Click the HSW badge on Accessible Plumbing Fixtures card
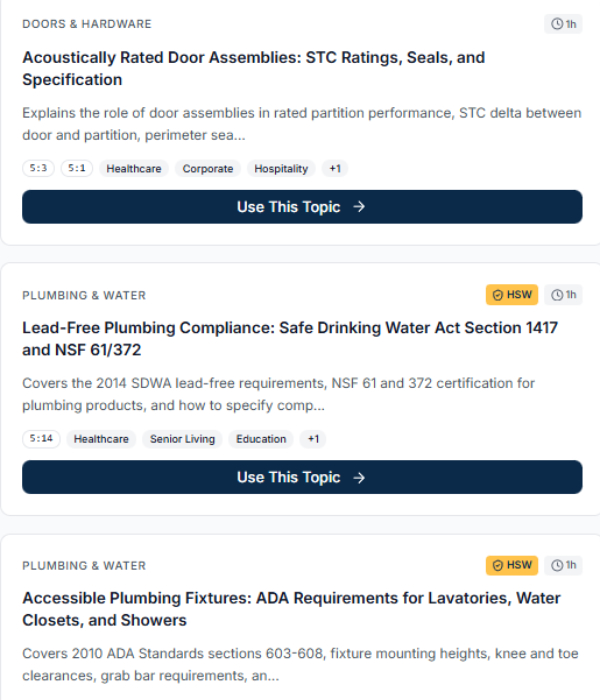Screen dimensions: 600x700 513,565
